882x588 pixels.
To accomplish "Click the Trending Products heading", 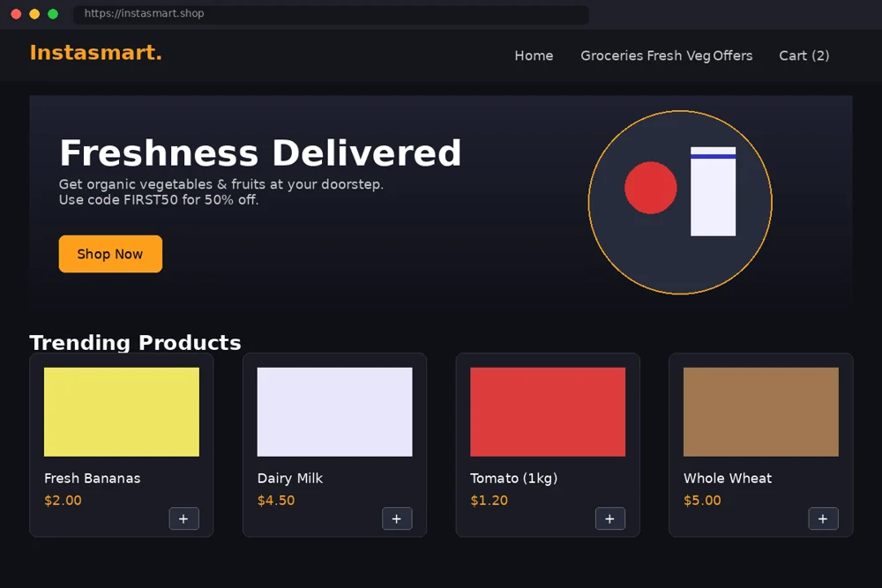I will coord(135,342).
